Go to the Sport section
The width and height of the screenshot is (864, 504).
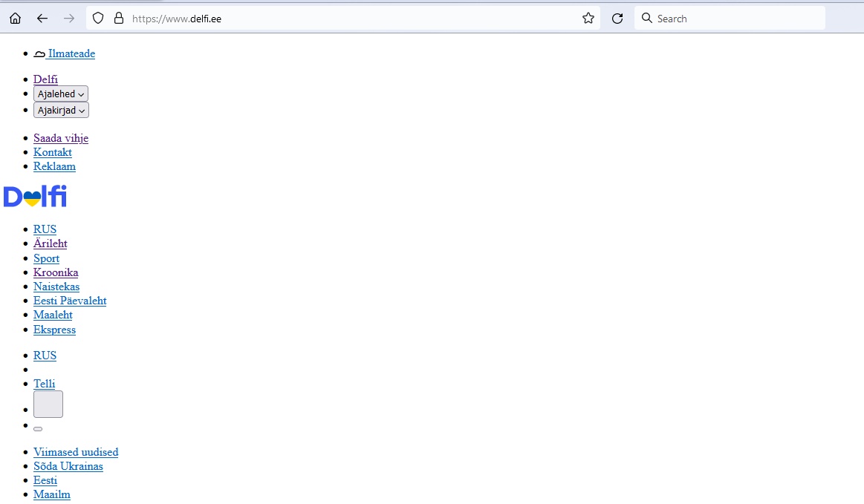point(46,258)
